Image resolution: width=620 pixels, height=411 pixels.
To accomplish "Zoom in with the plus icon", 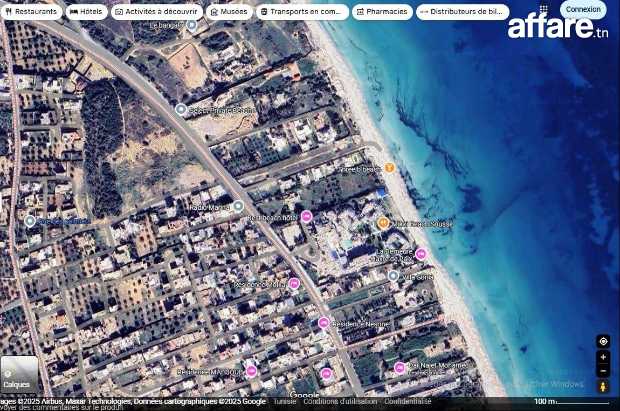I will [603, 357].
